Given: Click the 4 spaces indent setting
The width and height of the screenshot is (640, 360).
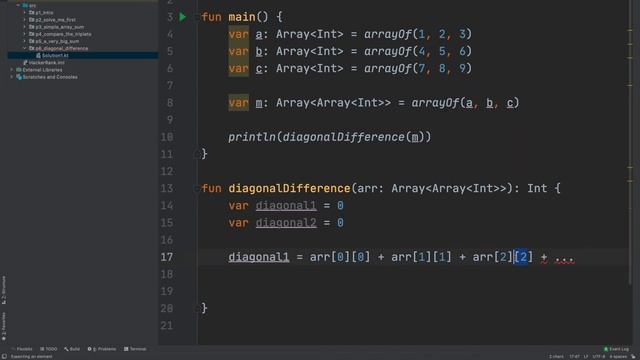Looking at the screenshot, I should point(618,357).
